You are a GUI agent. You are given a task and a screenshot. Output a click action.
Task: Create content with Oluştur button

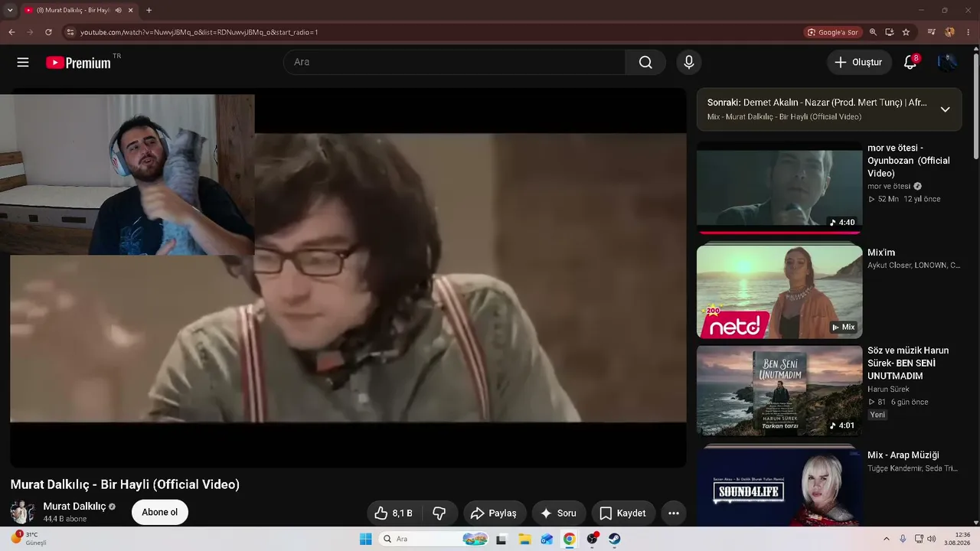[859, 63]
